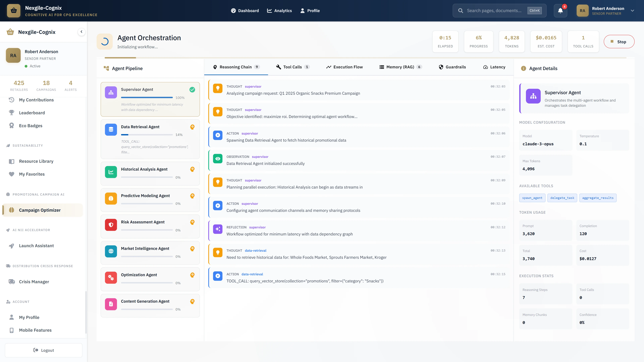Image resolution: width=644 pixels, height=362 pixels.
Task: Open Resource Library via its book icon
Action: [12, 161]
